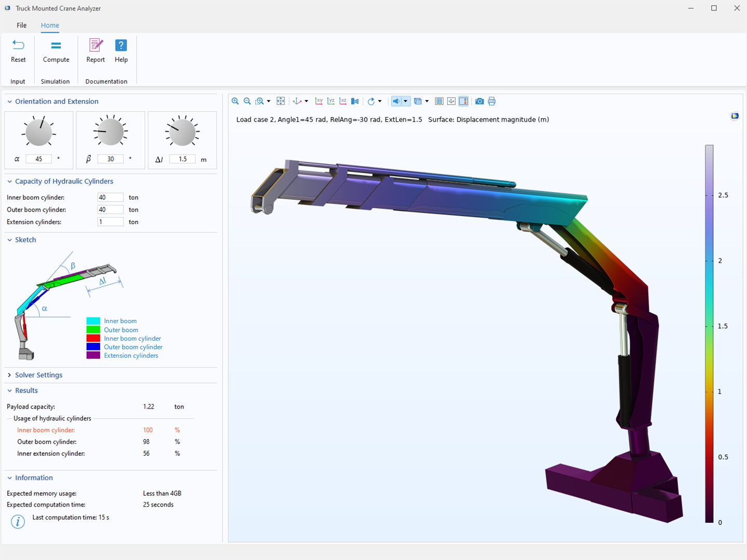747x560 pixels.
Task: Select the Home ribbon tab
Action: tap(50, 25)
